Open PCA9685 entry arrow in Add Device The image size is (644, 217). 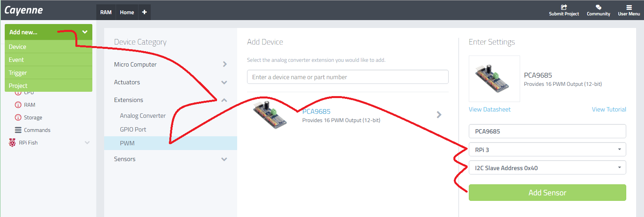coord(439,115)
